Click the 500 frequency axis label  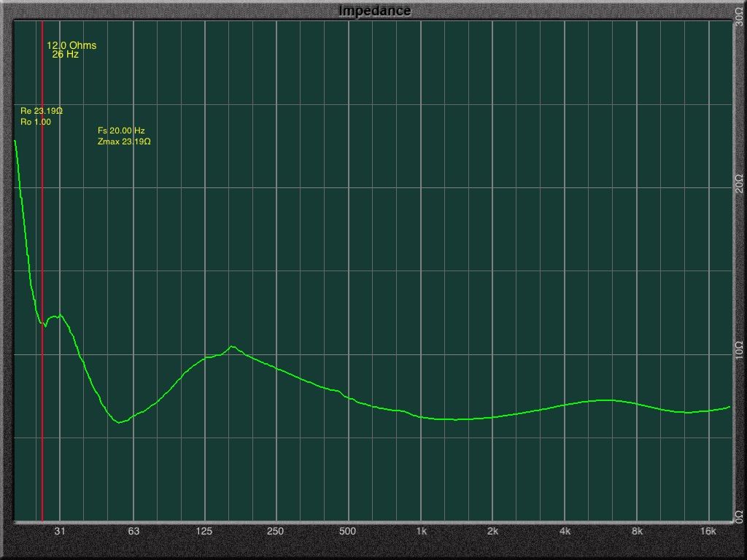click(x=347, y=531)
